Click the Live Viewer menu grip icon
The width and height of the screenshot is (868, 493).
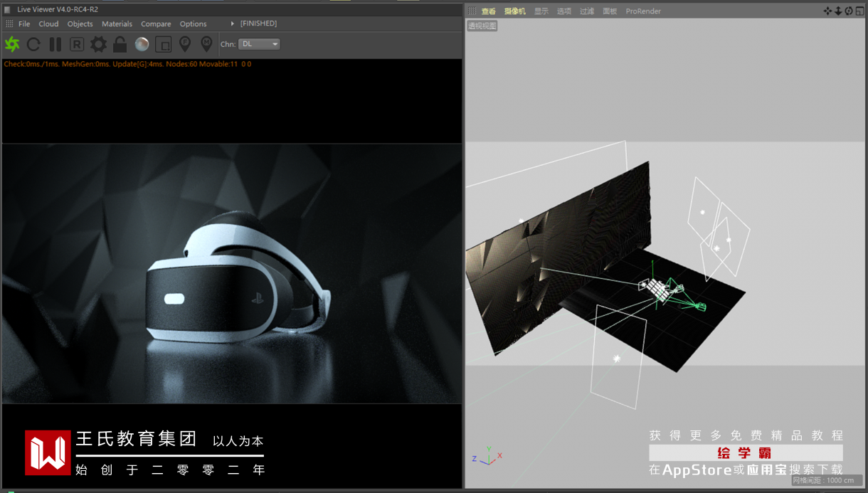pos(9,23)
